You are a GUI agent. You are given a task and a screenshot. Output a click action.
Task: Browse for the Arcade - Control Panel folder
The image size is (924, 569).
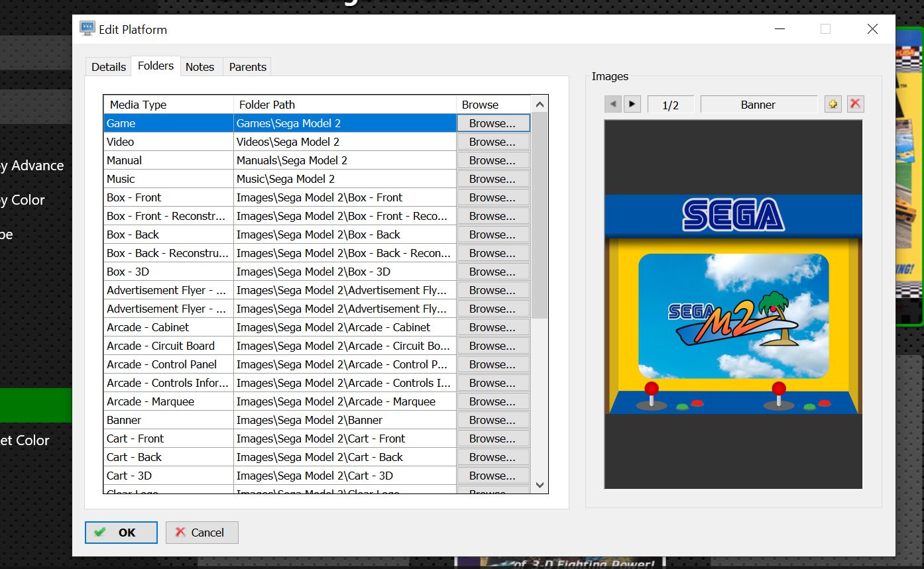[492, 364]
